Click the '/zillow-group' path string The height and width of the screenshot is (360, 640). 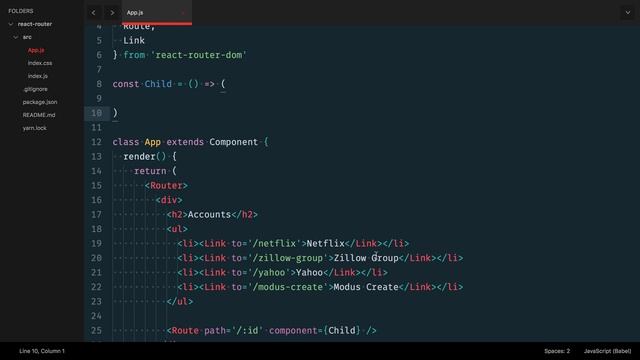point(288,258)
